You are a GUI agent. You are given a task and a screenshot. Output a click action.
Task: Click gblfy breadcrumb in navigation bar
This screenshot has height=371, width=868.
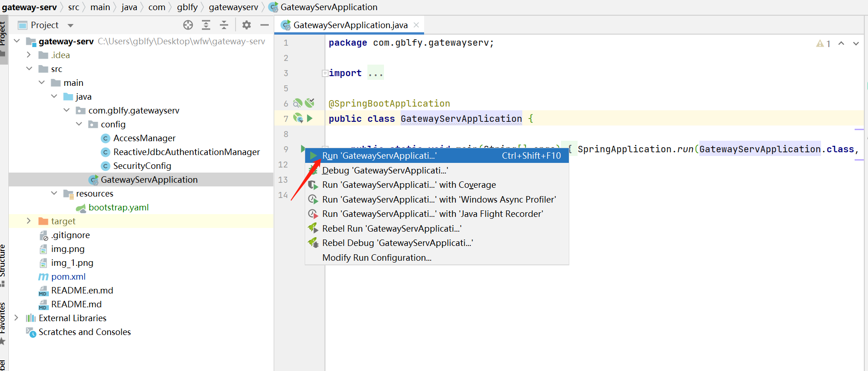point(187,7)
